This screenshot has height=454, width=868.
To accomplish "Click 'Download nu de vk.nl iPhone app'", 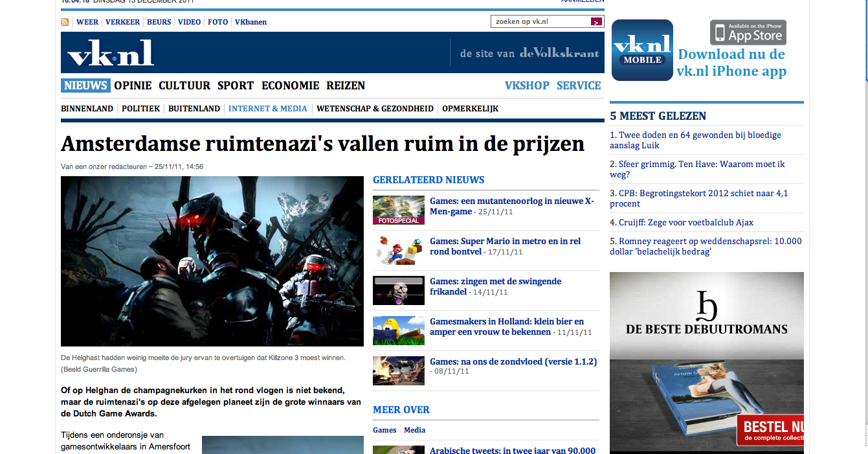I will click(x=731, y=63).
